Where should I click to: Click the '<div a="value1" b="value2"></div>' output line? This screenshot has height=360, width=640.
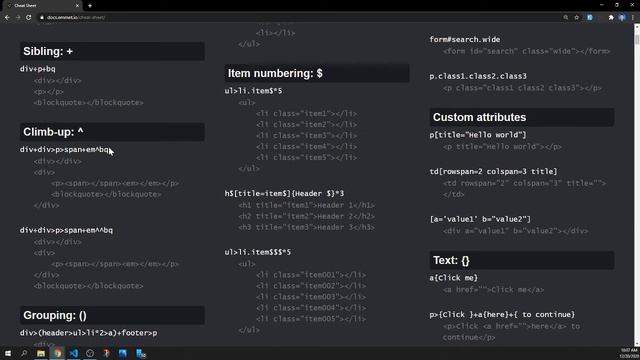pos(516,231)
